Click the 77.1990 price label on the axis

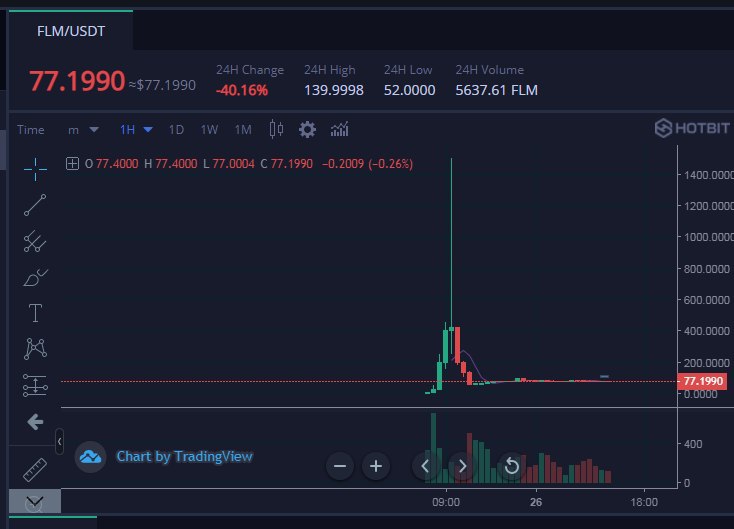pyautogui.click(x=703, y=381)
